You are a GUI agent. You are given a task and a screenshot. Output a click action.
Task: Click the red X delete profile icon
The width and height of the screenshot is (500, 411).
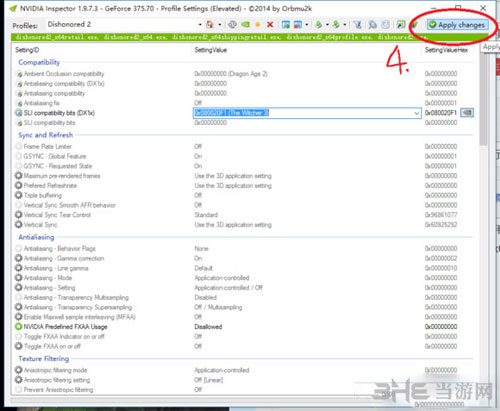[x=270, y=25]
